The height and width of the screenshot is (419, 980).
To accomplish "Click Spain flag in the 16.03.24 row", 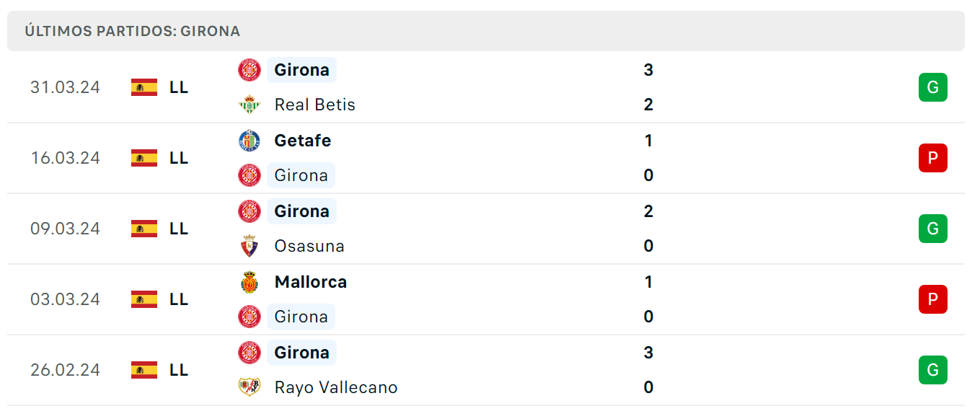I will (x=144, y=158).
